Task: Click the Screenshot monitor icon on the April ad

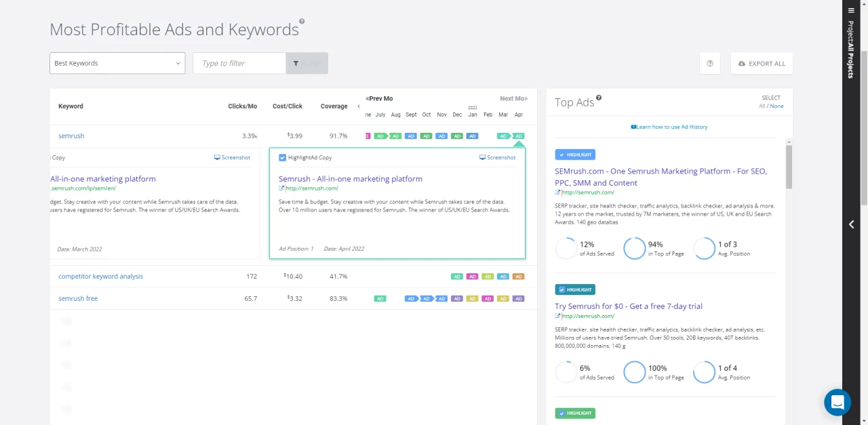Action: [483, 157]
